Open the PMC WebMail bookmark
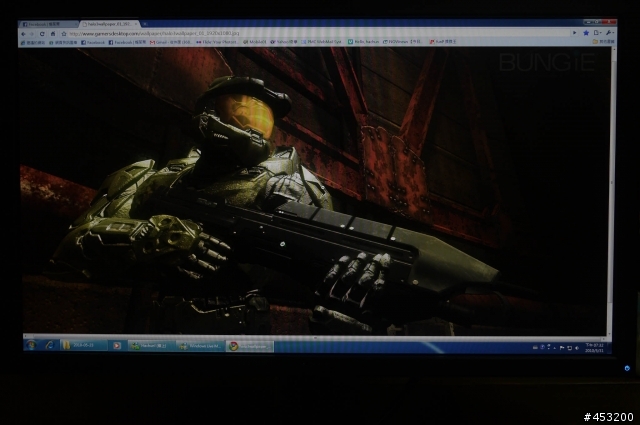Screen dimensions: 640x425 [x=322, y=42]
